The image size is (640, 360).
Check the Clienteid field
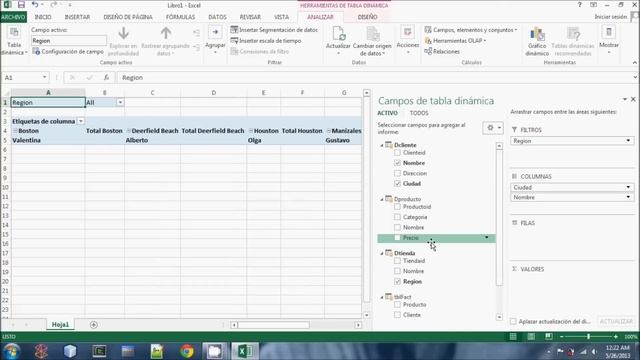click(x=397, y=153)
